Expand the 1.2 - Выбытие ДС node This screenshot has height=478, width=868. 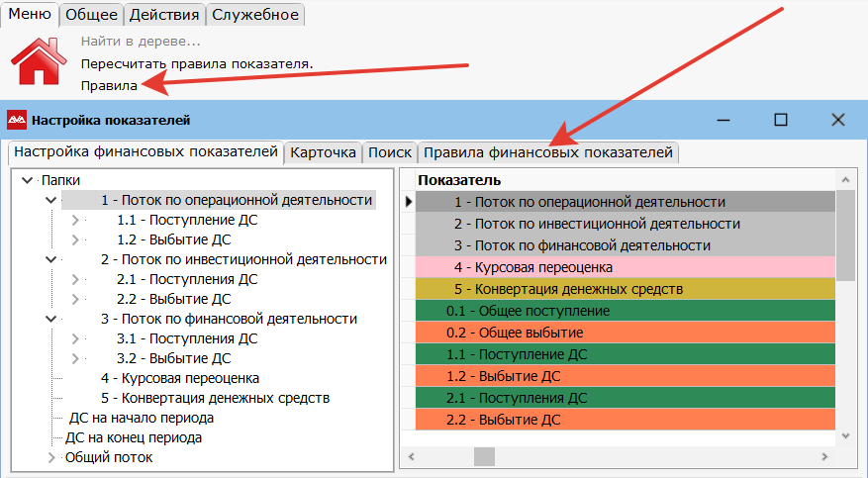tap(75, 240)
